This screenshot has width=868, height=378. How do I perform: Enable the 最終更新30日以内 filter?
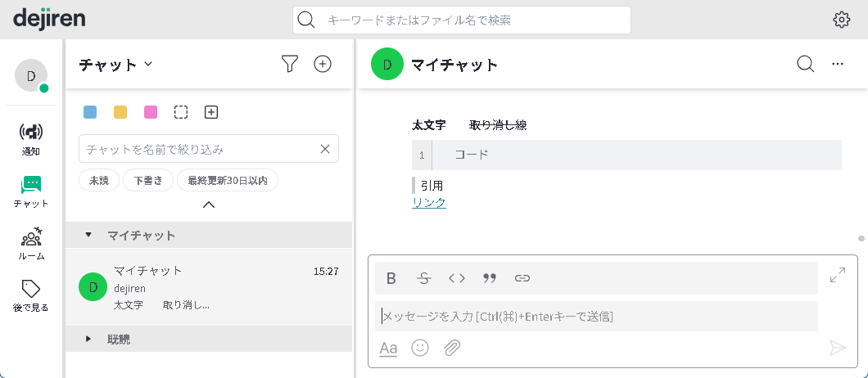coord(228,180)
